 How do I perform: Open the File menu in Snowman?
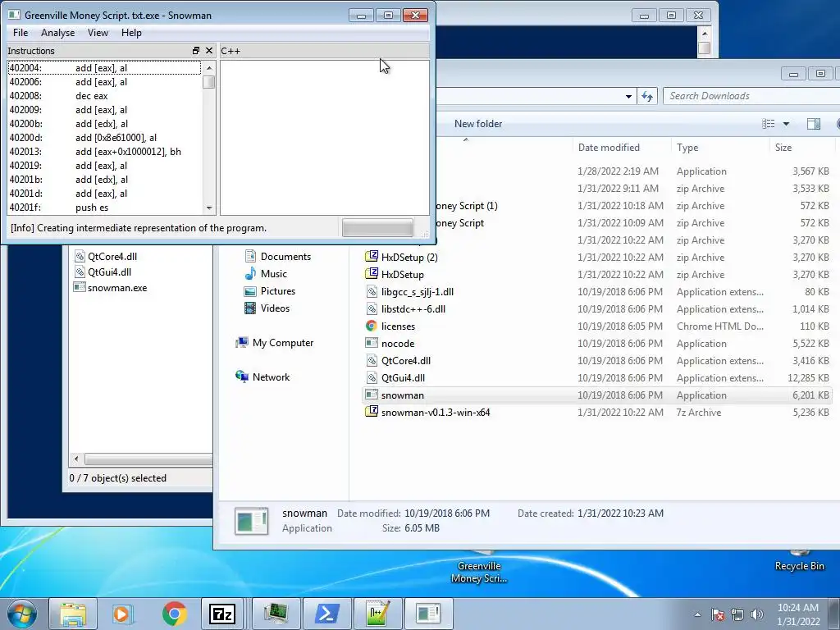[21, 33]
